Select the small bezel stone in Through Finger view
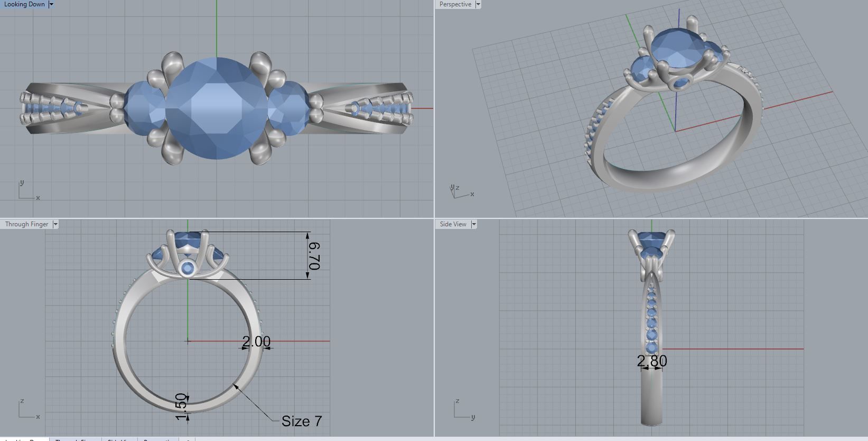This screenshot has height=441, width=868. click(x=188, y=269)
